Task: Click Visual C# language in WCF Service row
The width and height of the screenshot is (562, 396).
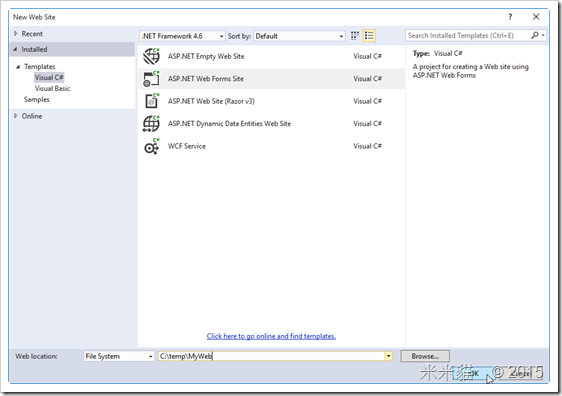Action: (x=367, y=146)
